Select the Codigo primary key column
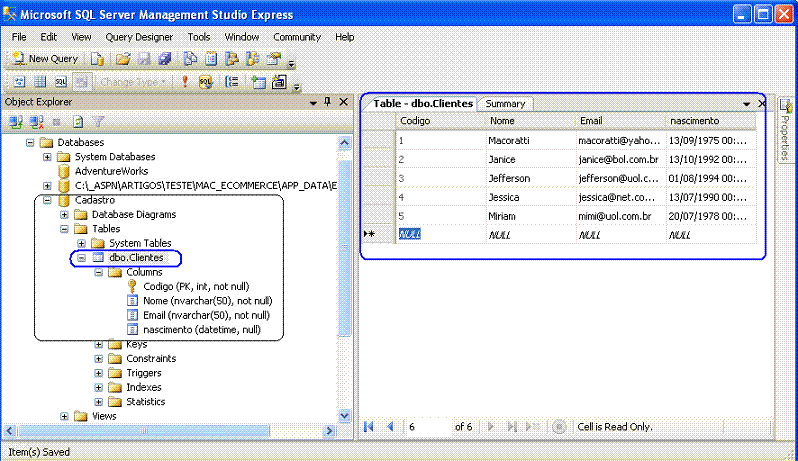This screenshot has height=461, width=798. [196, 286]
